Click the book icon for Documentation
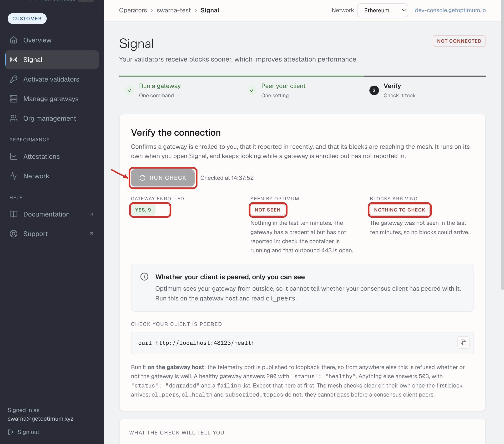Viewport: 504px width, 444px height. pos(14,214)
